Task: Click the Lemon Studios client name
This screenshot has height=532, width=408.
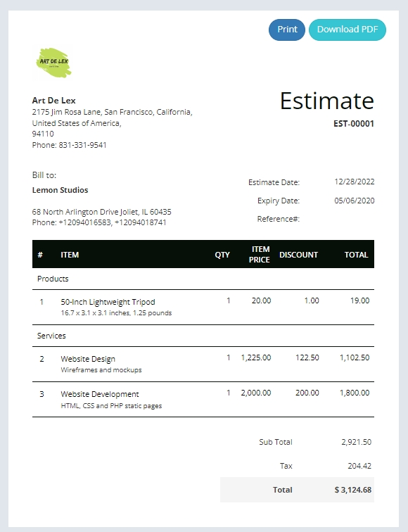Action: click(x=60, y=190)
